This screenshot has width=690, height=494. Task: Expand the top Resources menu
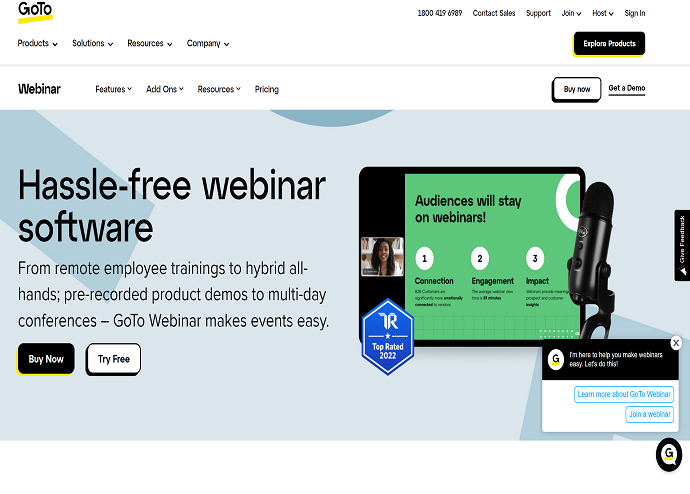(150, 43)
